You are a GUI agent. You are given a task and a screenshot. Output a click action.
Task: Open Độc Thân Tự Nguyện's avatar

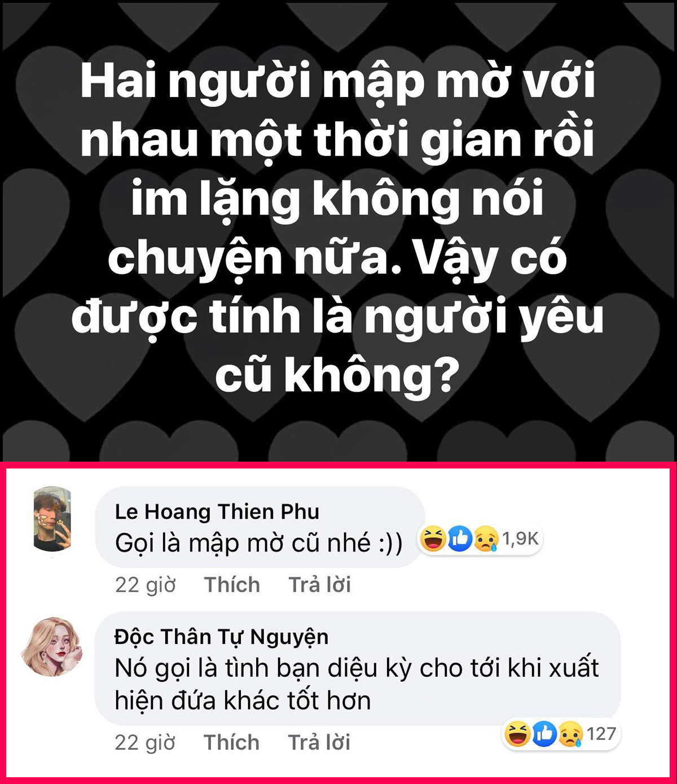click(x=52, y=647)
